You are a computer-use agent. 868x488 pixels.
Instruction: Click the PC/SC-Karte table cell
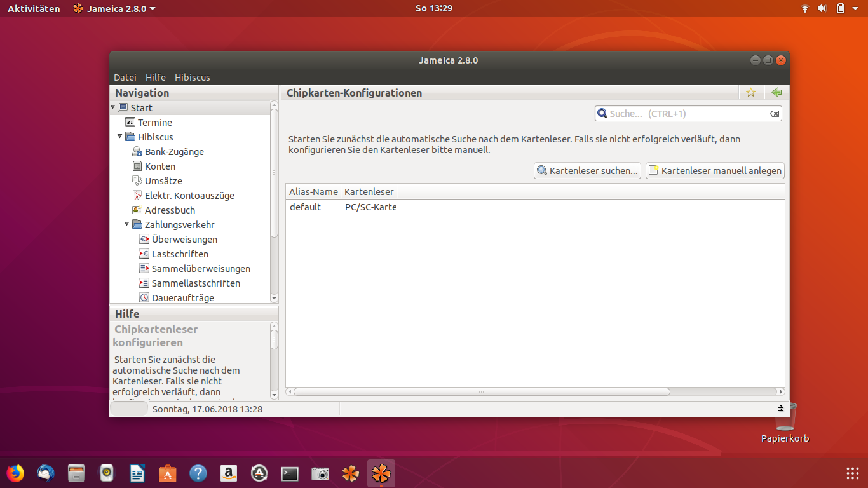[x=369, y=207]
